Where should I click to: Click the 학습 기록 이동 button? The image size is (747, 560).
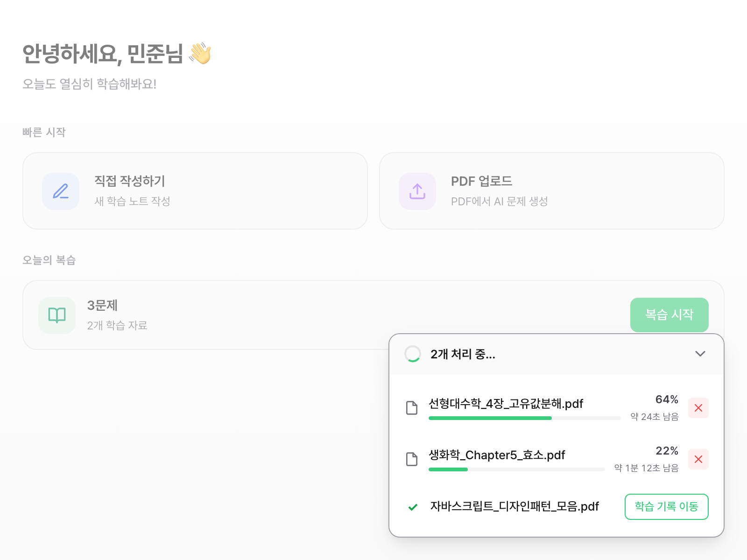(x=666, y=507)
